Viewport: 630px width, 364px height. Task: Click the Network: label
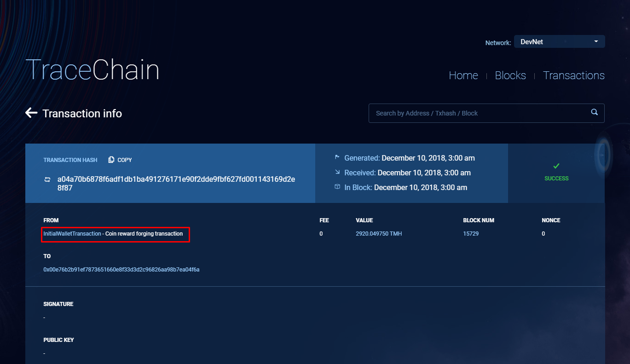498,43
